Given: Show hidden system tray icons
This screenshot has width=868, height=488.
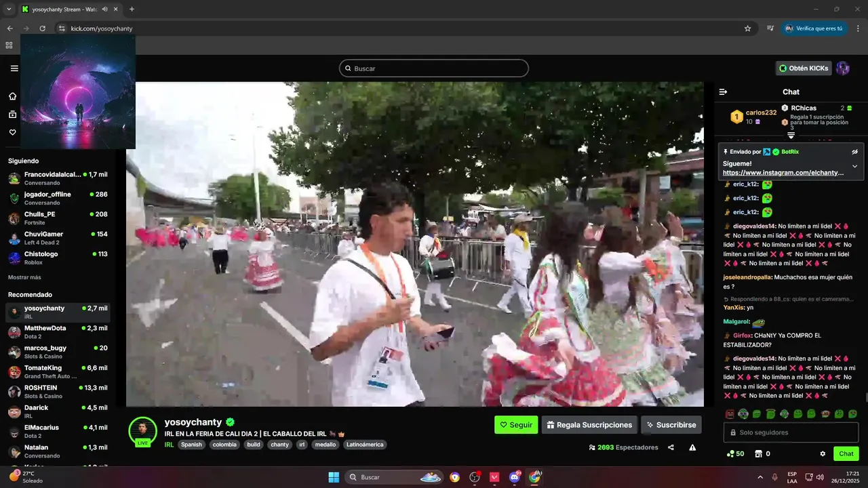Looking at the screenshot, I should click(759, 477).
